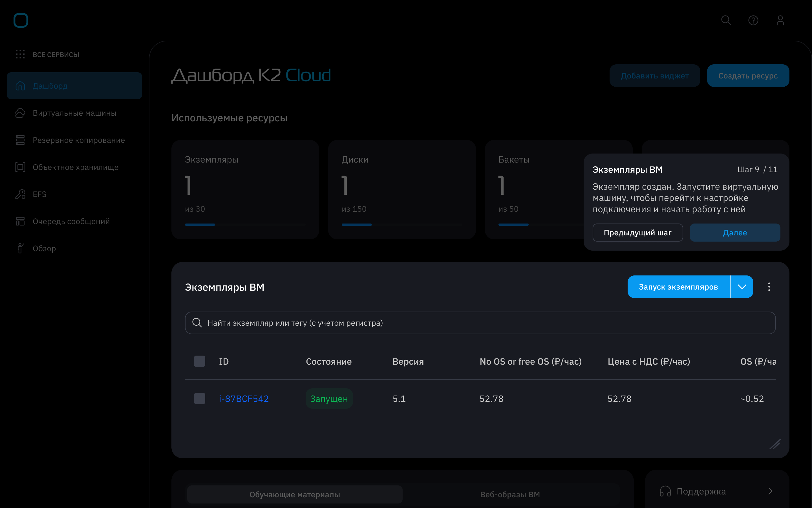Click the Запуск экземпляров button
The height and width of the screenshot is (508, 812).
pos(678,286)
